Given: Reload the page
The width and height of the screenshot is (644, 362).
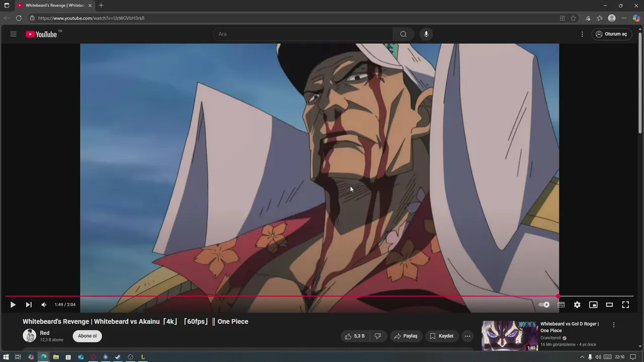Looking at the screenshot, I should 19,18.
